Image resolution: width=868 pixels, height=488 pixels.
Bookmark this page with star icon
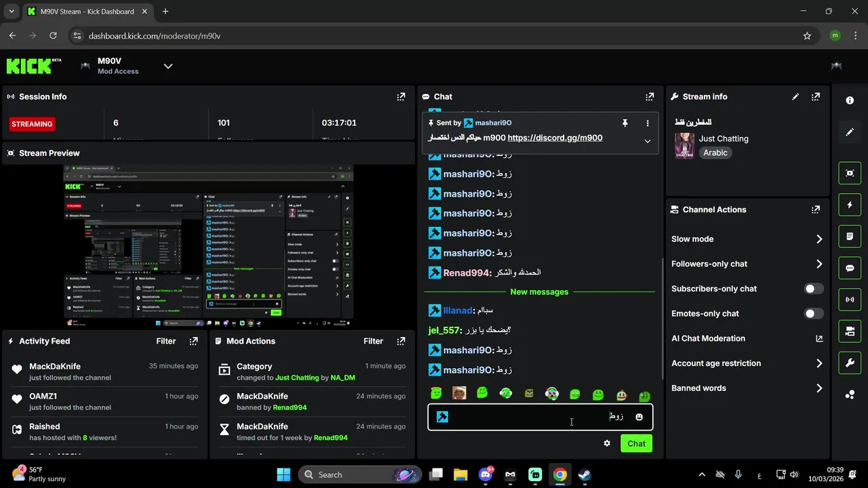point(807,36)
